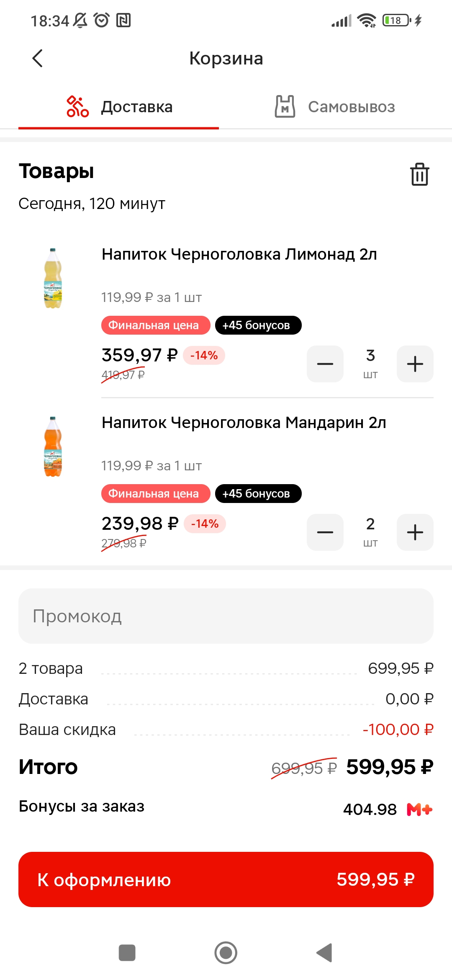Tap Android home circle button
452x980 pixels.
pos(226,953)
